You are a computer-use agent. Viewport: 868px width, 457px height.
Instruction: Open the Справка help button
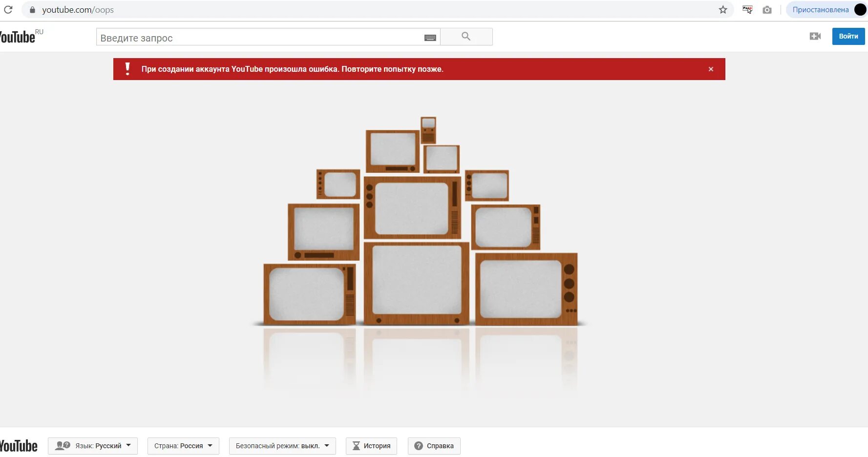click(434, 446)
